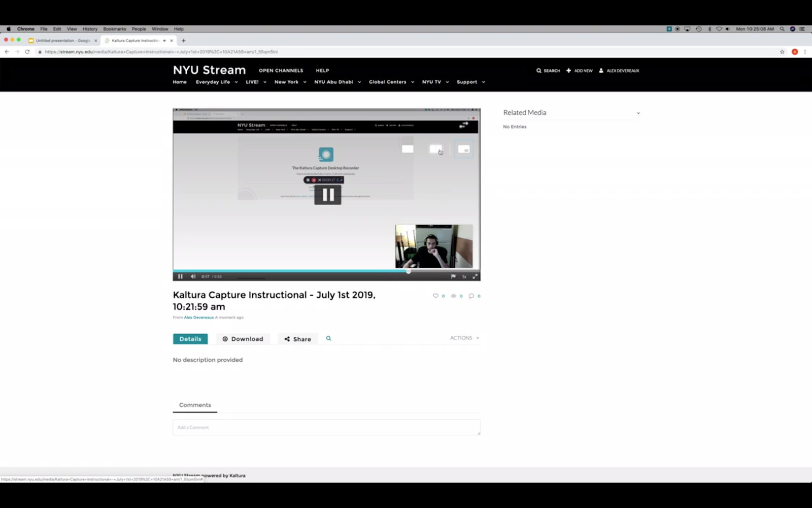The height and width of the screenshot is (508, 812).
Task: Open the Time Machine menu
Action: (699, 29)
